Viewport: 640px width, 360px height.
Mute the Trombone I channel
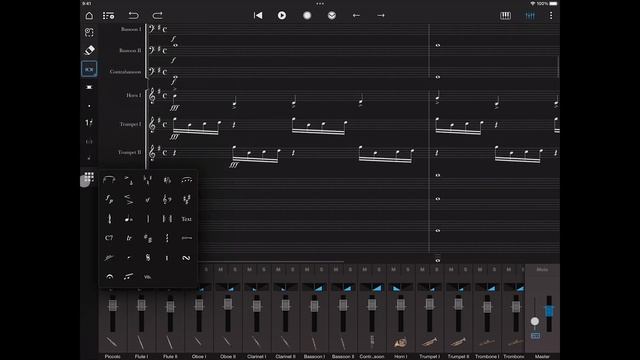tap(480, 269)
